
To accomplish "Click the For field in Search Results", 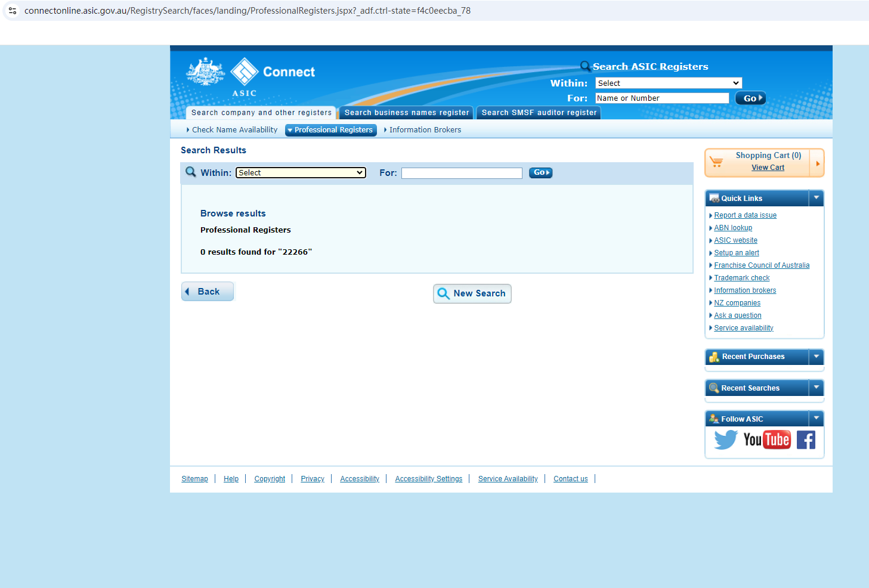I will pyautogui.click(x=462, y=173).
